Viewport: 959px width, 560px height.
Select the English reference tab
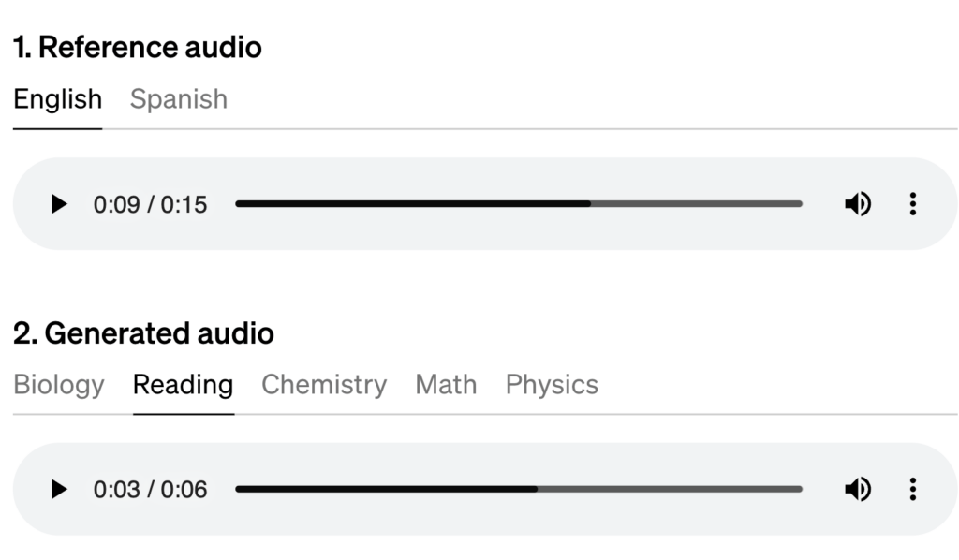tap(57, 99)
